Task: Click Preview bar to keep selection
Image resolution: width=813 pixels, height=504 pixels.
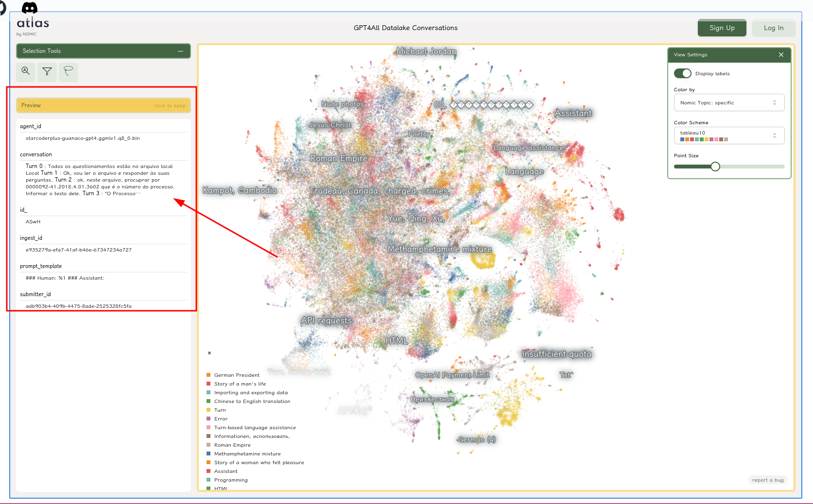Action: point(103,105)
